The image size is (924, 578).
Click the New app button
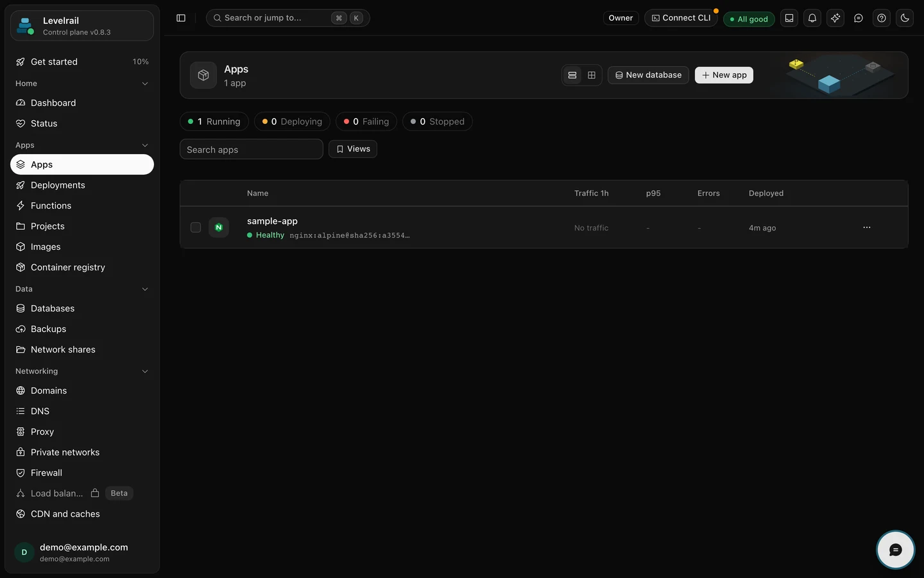(x=724, y=75)
